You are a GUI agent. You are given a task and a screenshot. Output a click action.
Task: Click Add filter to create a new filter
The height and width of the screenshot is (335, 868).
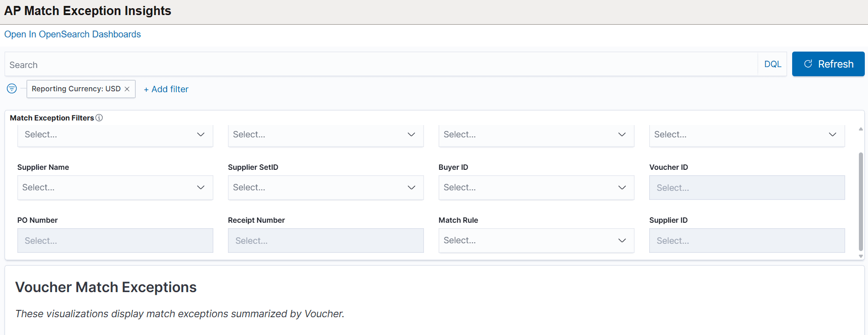pyautogui.click(x=166, y=89)
